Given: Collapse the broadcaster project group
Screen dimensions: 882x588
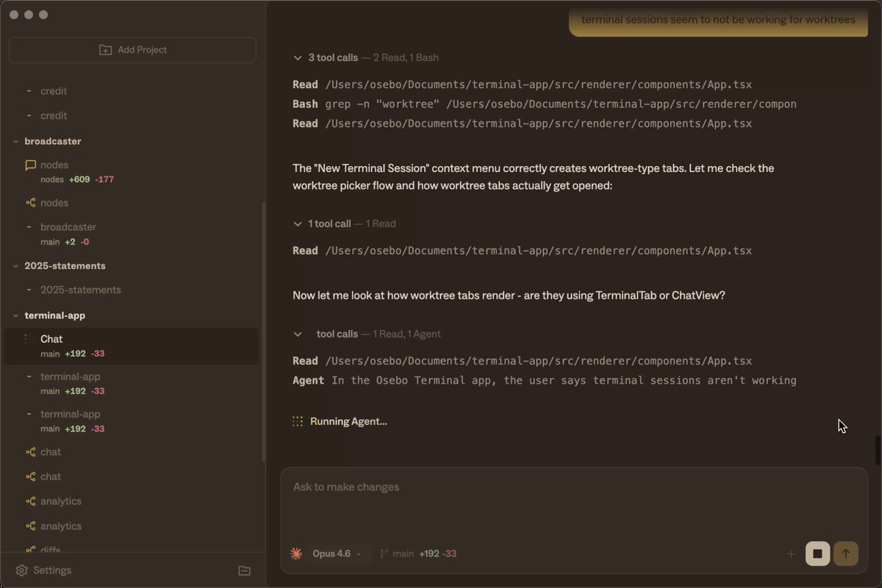Looking at the screenshot, I should click(15, 141).
